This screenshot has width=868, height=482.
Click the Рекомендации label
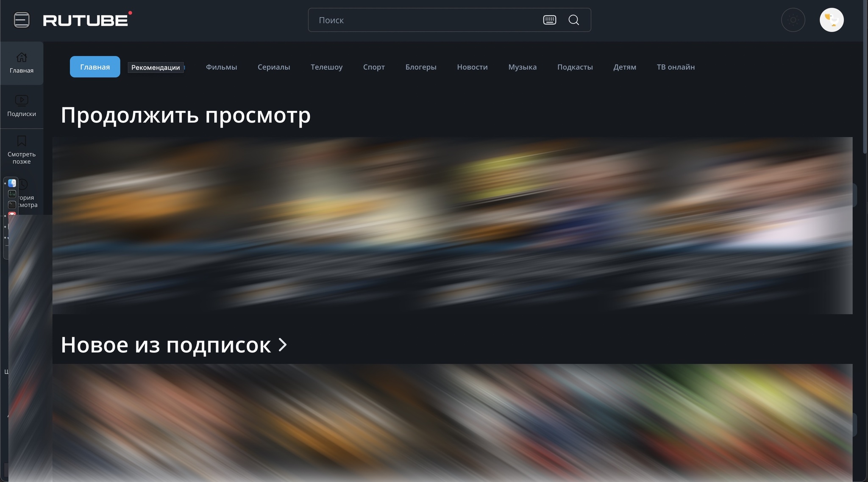pos(156,67)
